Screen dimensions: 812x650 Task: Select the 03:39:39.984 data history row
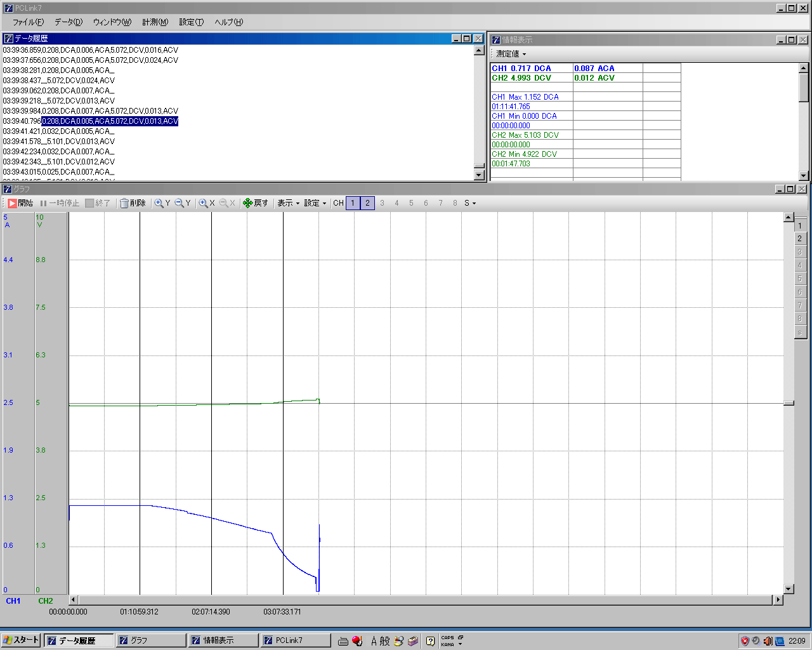click(x=90, y=111)
